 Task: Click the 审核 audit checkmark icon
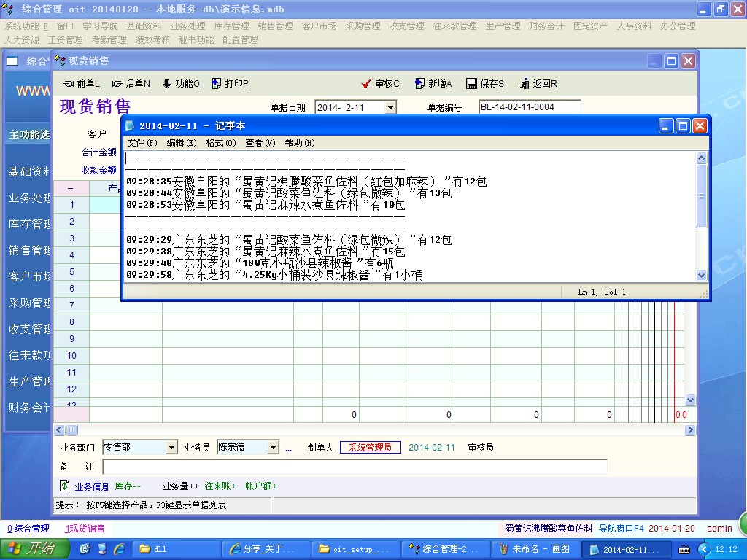pos(367,84)
